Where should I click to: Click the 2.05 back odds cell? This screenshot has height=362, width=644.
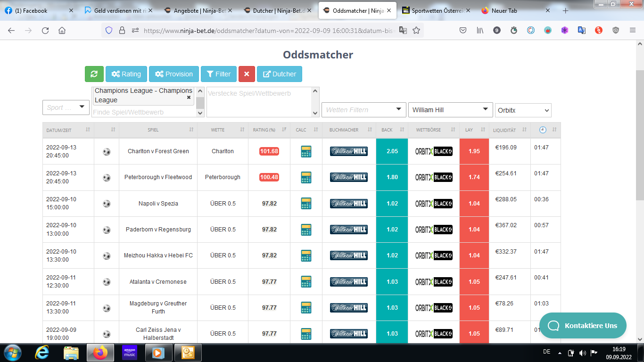click(392, 151)
